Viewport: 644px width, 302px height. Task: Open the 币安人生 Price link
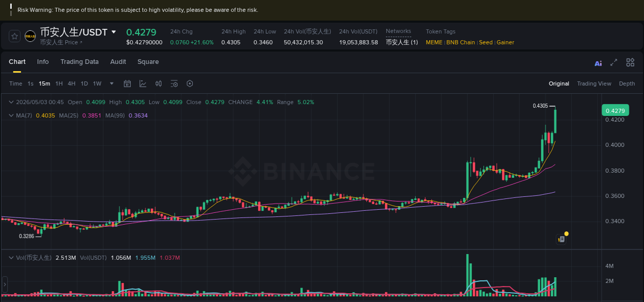pos(61,42)
